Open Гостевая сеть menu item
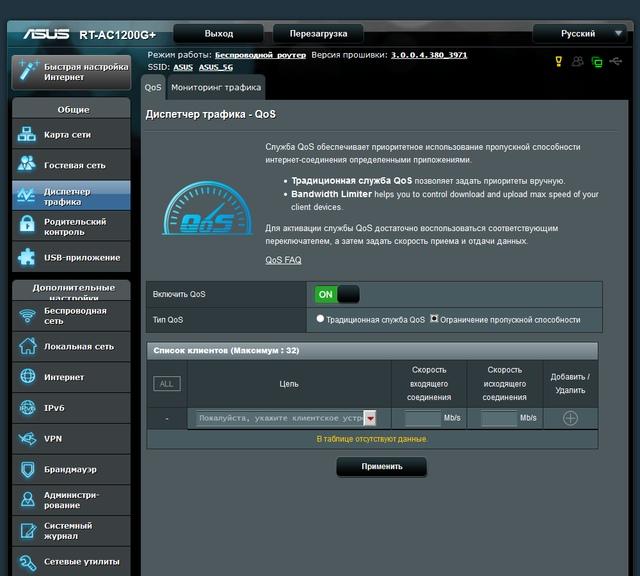Viewport: 640px width, 576px height. (71, 165)
